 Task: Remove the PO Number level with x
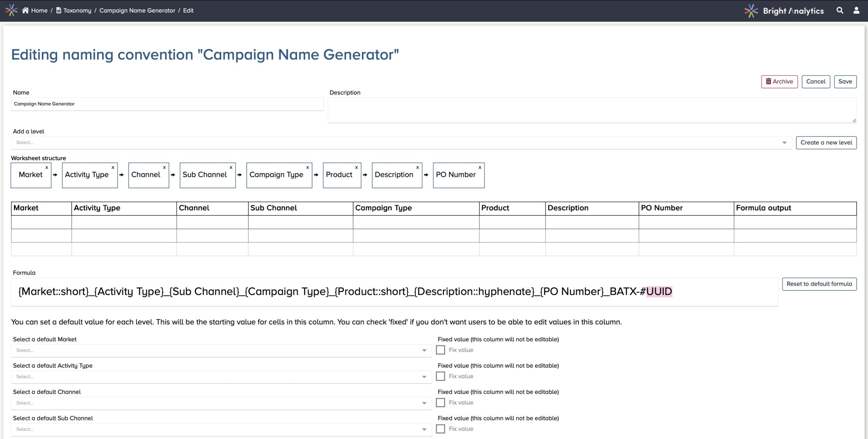click(x=480, y=167)
